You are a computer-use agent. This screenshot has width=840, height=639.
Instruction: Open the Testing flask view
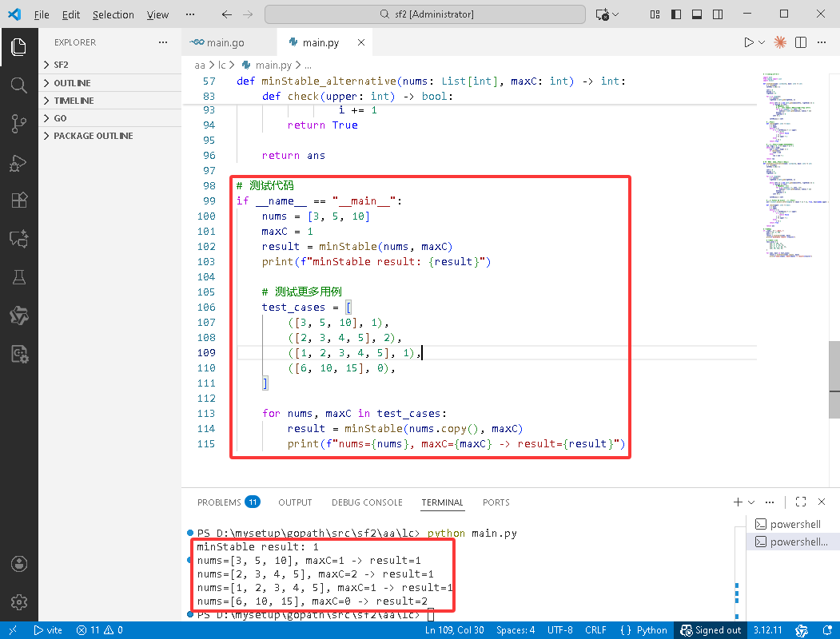point(18,277)
